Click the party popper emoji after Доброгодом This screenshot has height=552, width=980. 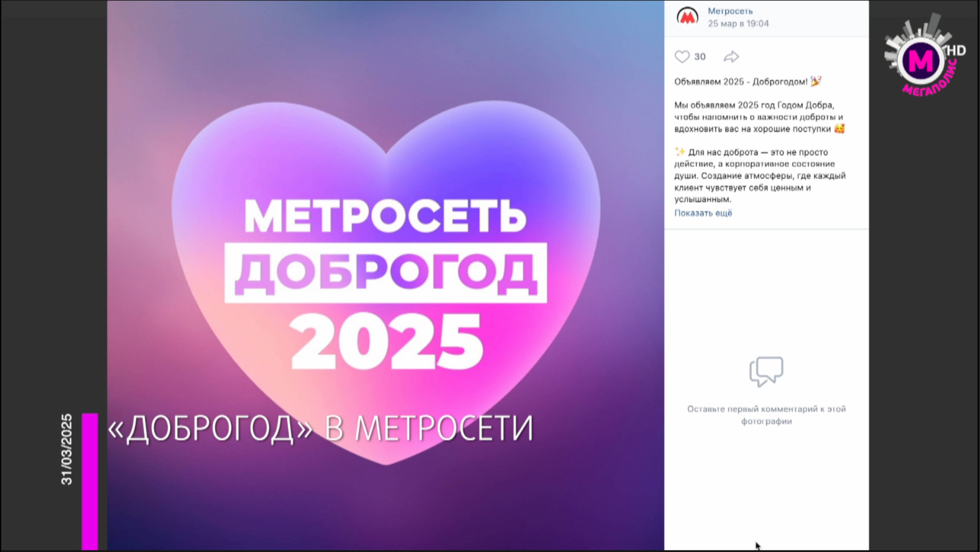[x=815, y=81]
